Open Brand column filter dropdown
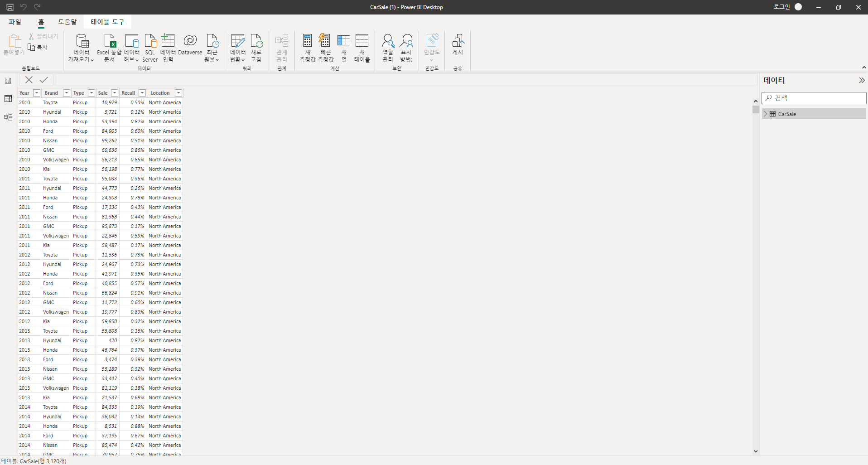Image resolution: width=868 pixels, height=465 pixels. coord(66,93)
